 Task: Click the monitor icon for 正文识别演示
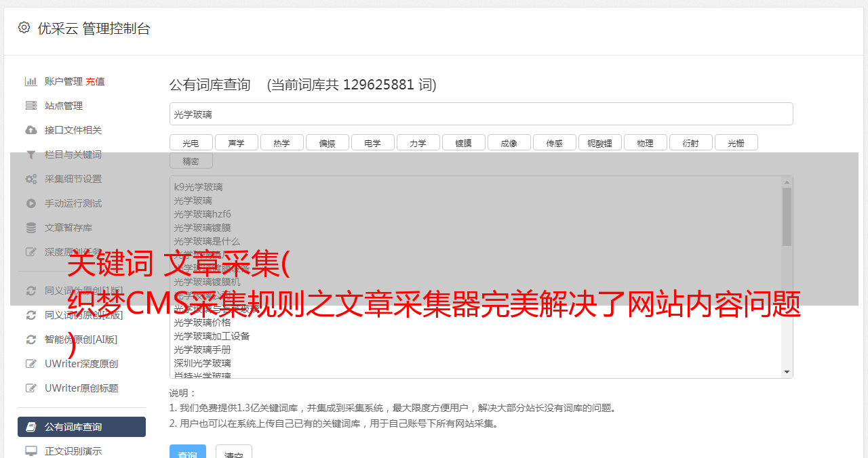pos(31,451)
